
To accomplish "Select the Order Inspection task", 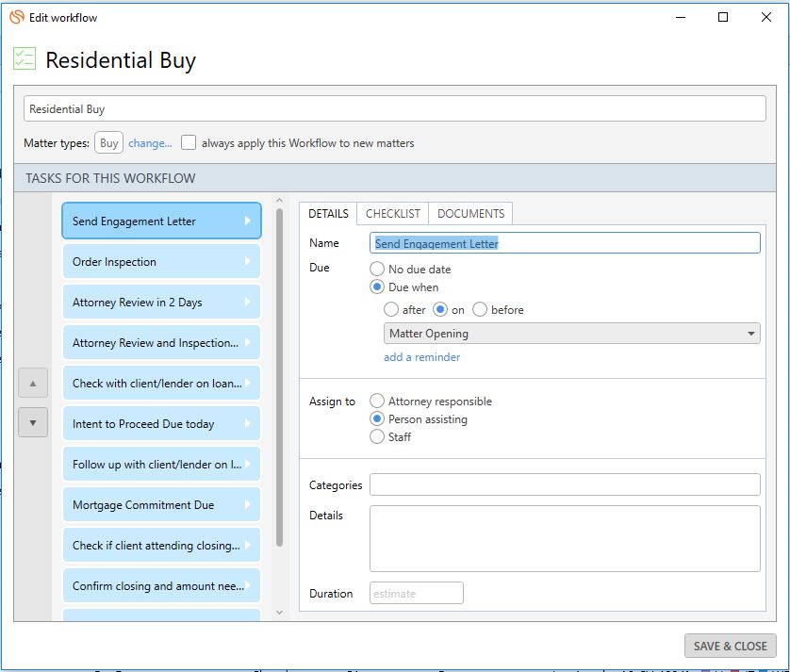I will click(162, 261).
